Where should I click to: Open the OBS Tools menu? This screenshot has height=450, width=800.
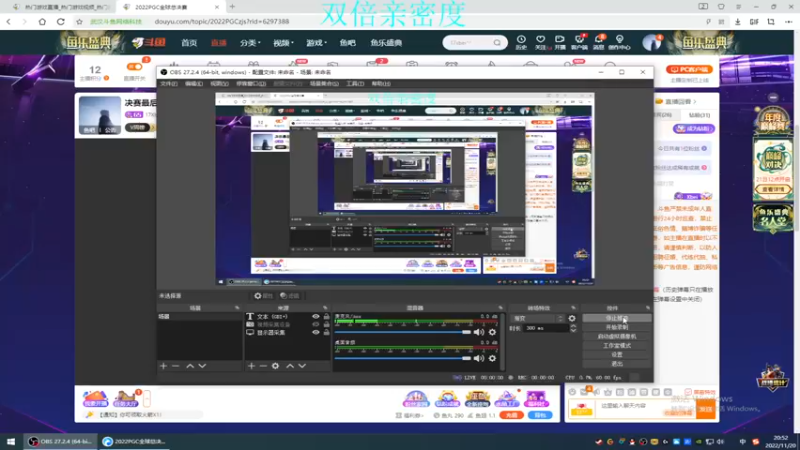coord(355,84)
